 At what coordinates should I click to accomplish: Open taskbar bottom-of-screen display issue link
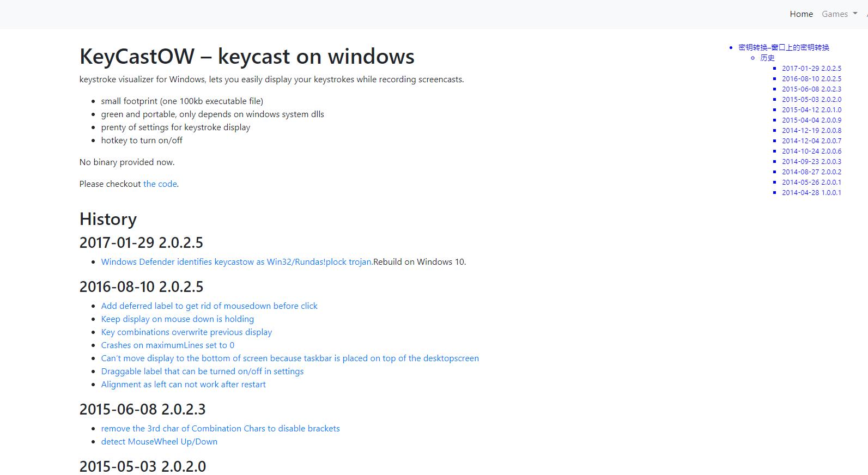(290, 358)
